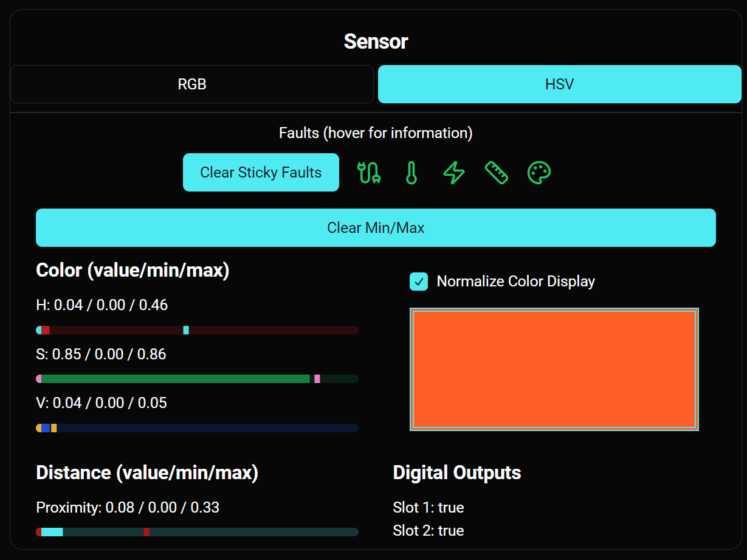Click the V value slider bar
This screenshot has height=560, width=747.
click(197, 427)
